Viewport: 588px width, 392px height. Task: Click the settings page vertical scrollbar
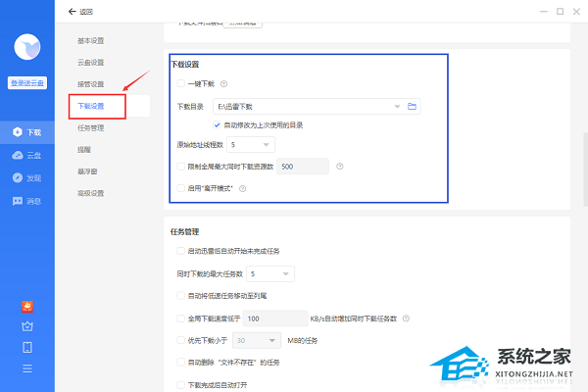coord(585,170)
